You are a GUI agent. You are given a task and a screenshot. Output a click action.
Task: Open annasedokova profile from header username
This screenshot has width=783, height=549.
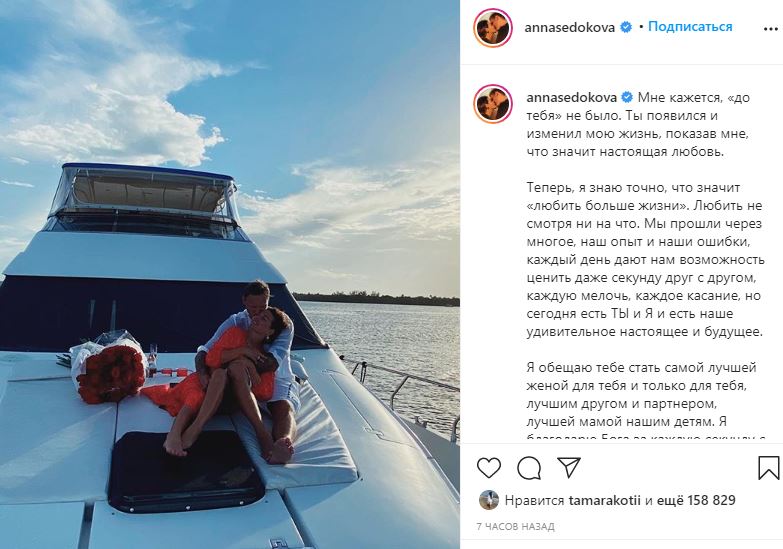click(x=569, y=27)
